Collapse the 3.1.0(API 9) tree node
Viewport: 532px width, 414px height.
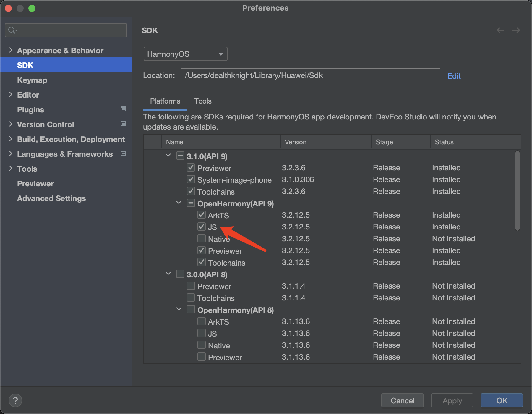coord(168,155)
